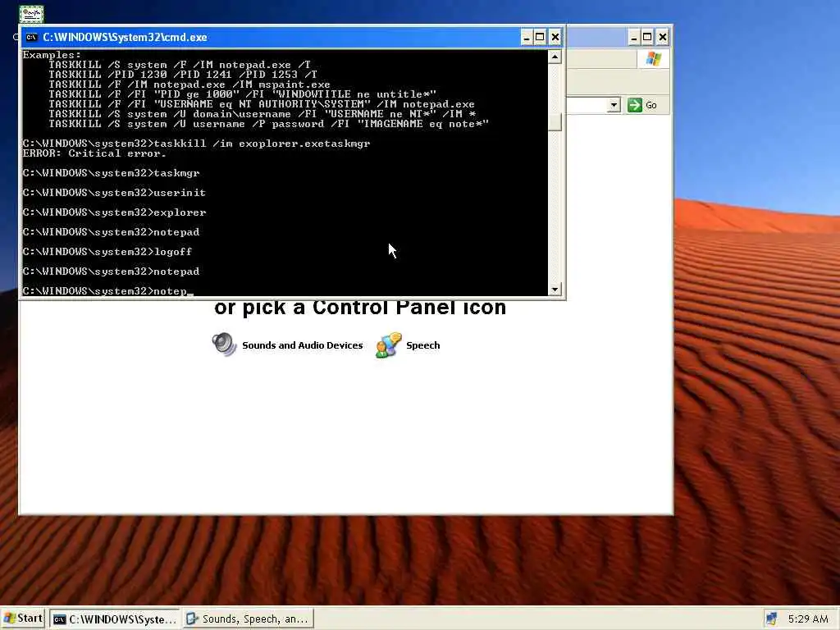The height and width of the screenshot is (630, 840).
Task: Click the Speech link text
Action: pyautogui.click(x=422, y=345)
